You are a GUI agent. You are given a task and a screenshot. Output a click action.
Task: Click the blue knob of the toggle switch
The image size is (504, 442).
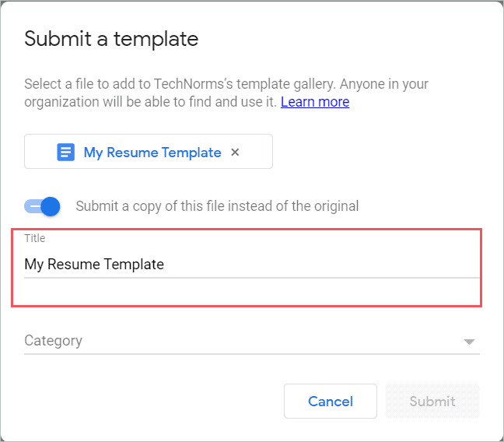click(x=51, y=206)
